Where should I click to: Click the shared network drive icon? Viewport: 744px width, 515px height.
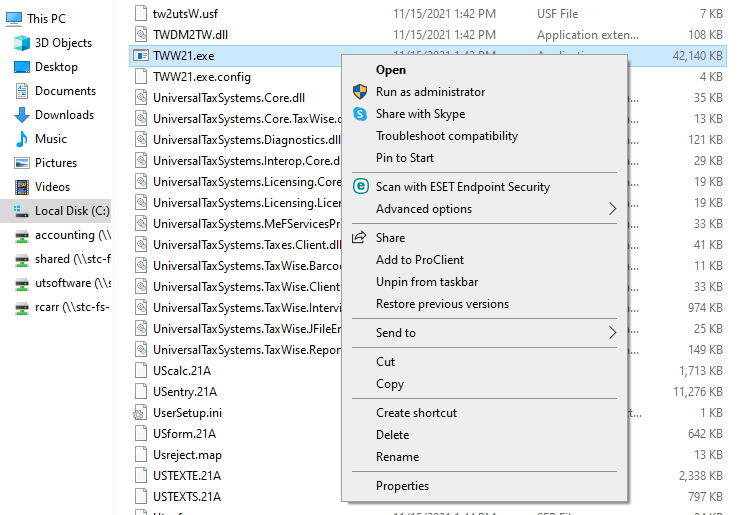pyautogui.click(x=22, y=260)
